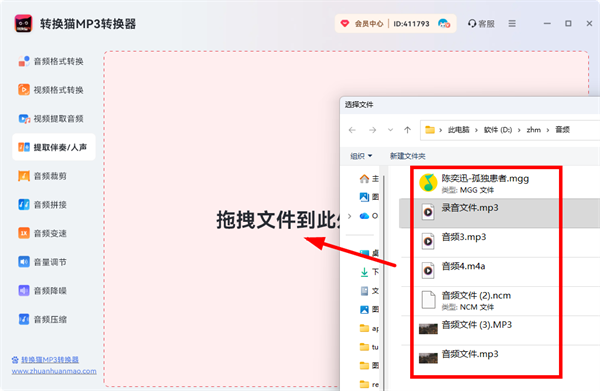Click the 音量调节 speaker icon

[24, 262]
